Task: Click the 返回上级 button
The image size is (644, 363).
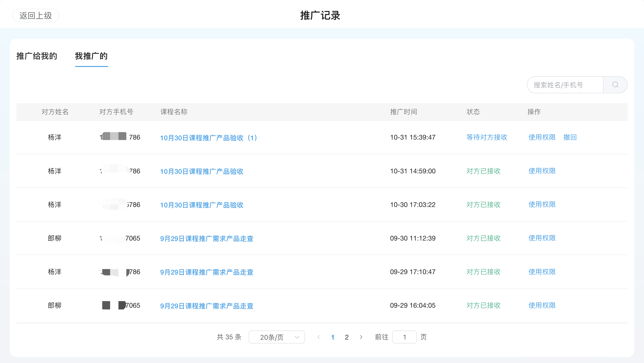Action: (36, 15)
